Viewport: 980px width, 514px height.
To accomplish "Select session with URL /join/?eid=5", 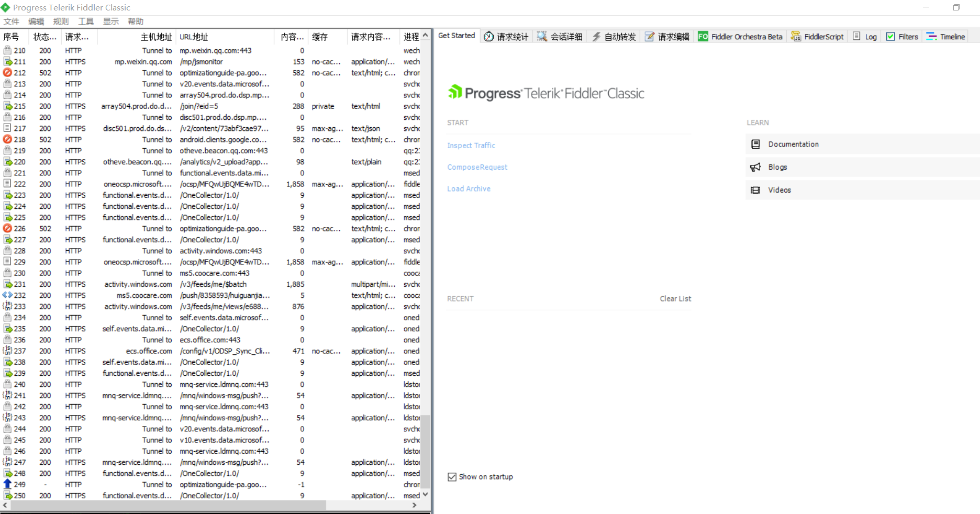I will pyautogui.click(x=211, y=106).
